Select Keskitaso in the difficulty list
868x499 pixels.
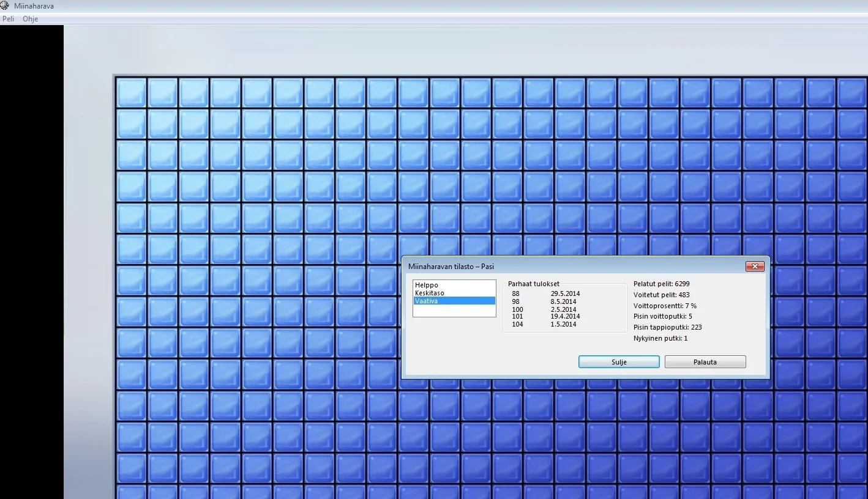(430, 293)
